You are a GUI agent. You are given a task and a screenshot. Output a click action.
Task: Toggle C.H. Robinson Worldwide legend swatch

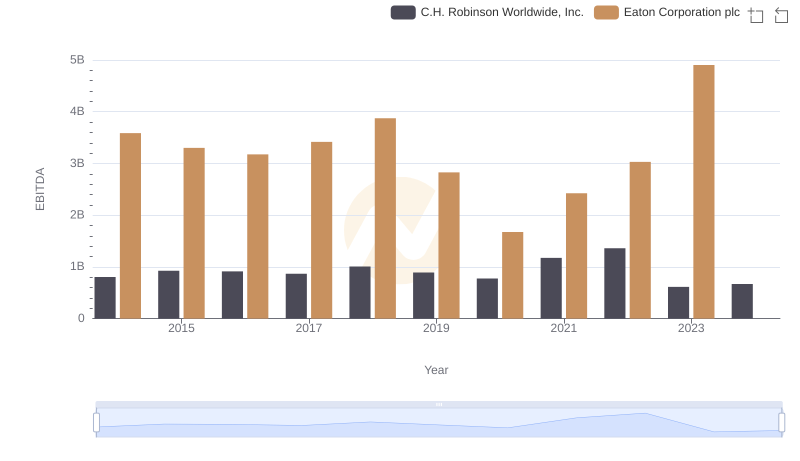(x=403, y=12)
